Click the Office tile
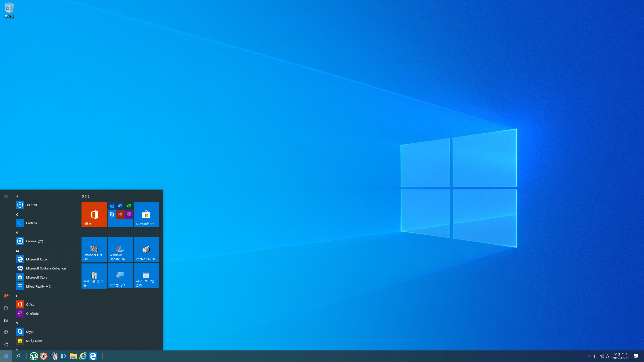Viewport: 644px width, 362px height. 94,214
